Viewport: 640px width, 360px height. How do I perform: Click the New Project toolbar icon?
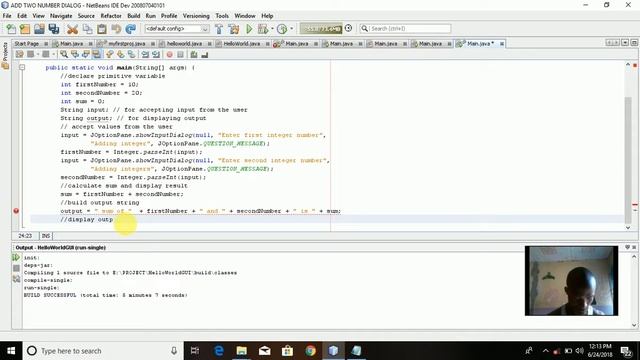[25, 29]
